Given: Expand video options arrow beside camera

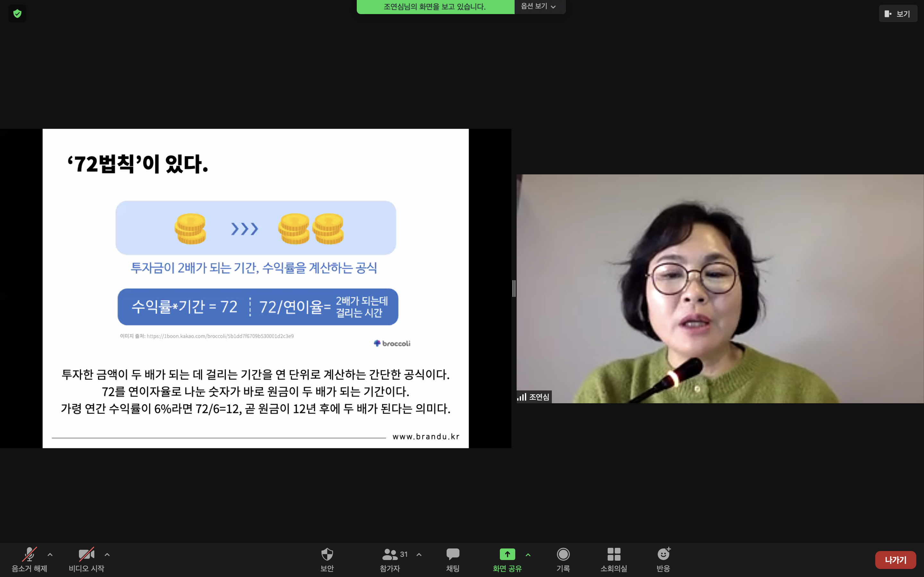Looking at the screenshot, I should point(107,555).
